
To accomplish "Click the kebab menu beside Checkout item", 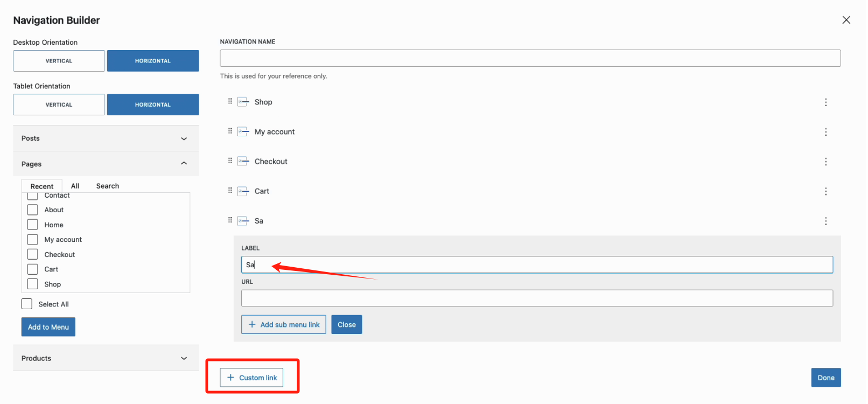I will (x=825, y=162).
